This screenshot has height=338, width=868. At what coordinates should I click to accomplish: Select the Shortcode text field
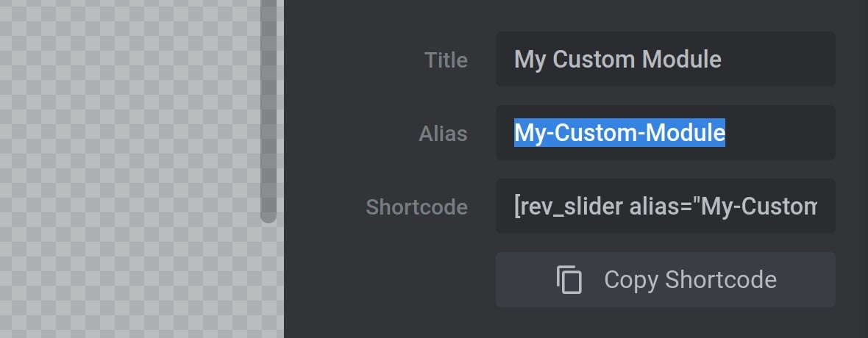click(x=666, y=206)
